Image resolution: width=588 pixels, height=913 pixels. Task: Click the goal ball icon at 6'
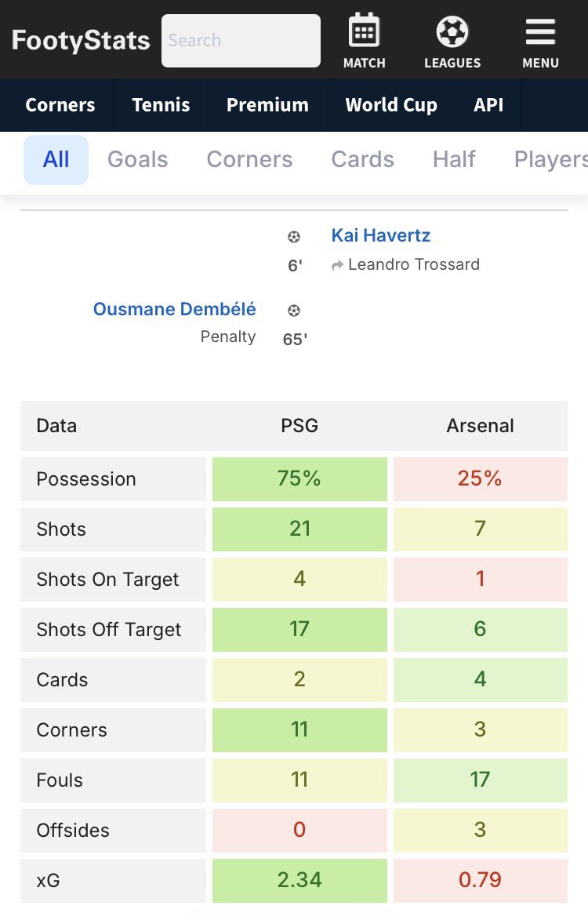click(294, 237)
